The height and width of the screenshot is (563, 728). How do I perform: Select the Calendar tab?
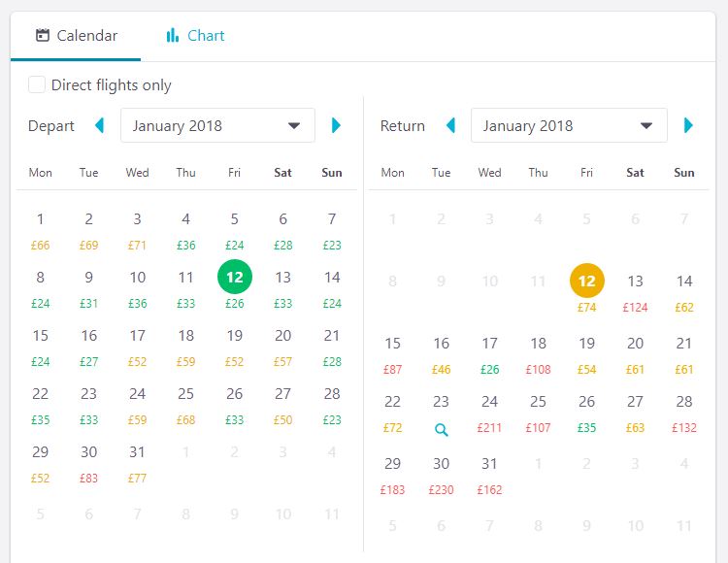coord(76,36)
